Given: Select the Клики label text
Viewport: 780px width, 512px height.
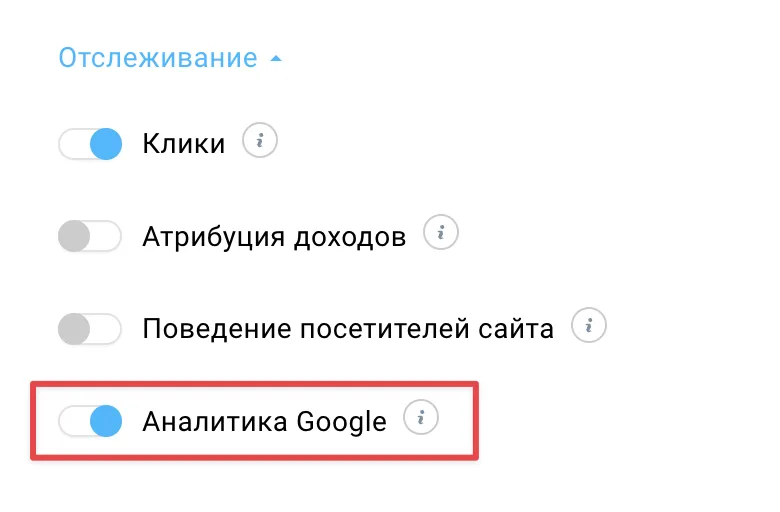Looking at the screenshot, I should (x=184, y=144).
